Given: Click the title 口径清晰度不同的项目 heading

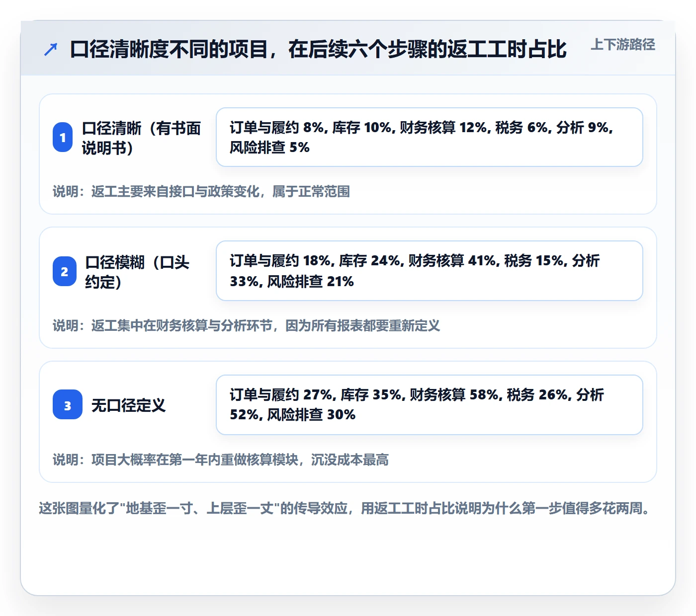Looking at the screenshot, I should 318,49.
